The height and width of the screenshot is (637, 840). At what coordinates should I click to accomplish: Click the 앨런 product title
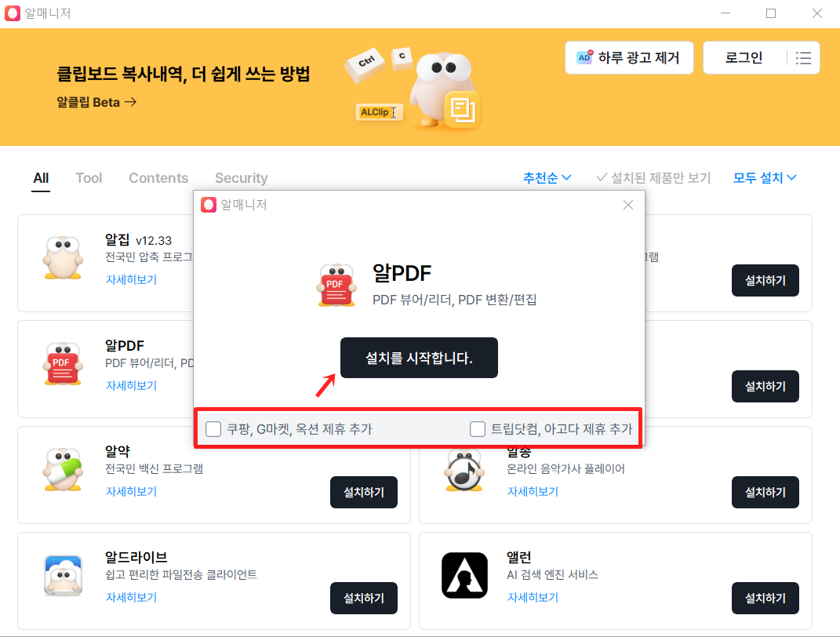point(518,557)
